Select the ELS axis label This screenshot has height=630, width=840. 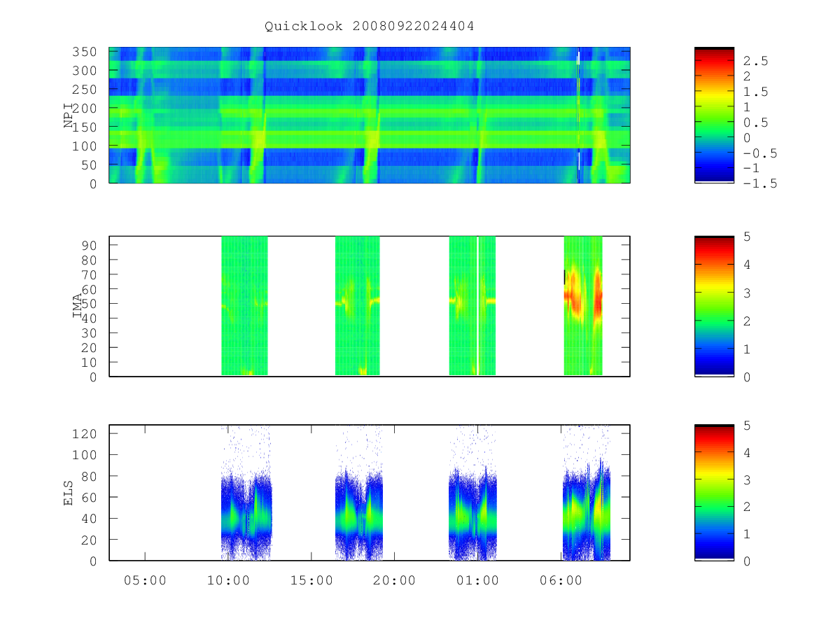click(x=69, y=493)
